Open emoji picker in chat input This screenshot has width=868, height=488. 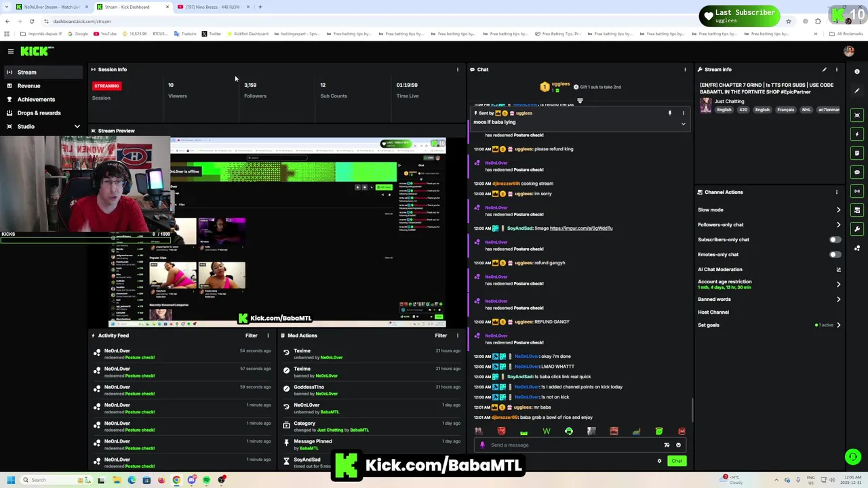point(678,445)
